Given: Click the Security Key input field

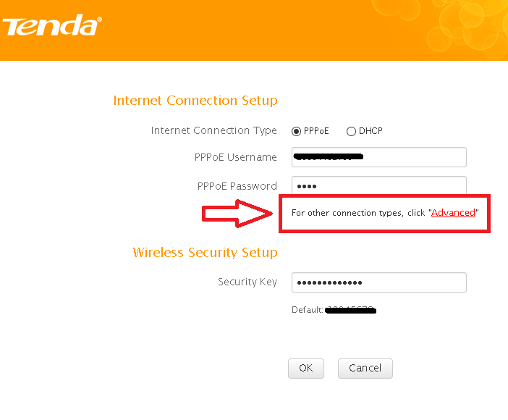Looking at the screenshot, I should tap(378, 282).
